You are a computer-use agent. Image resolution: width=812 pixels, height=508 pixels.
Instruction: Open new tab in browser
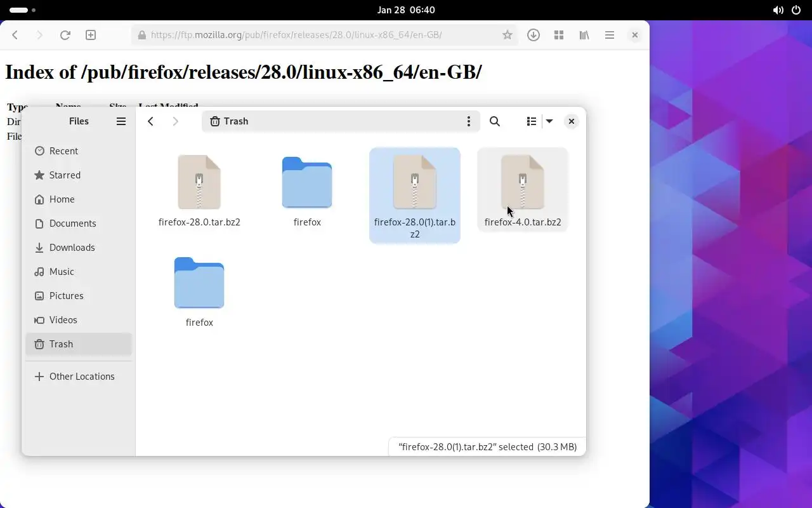[91, 35]
